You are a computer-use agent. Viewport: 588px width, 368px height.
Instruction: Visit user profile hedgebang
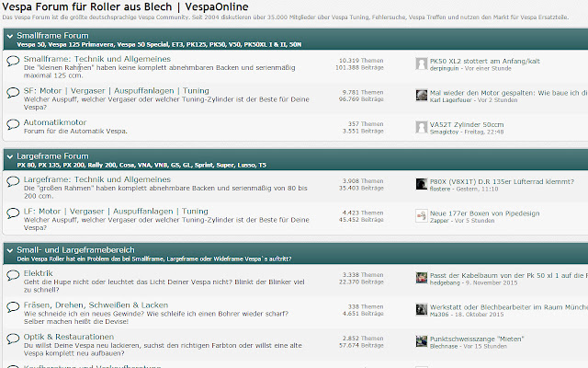(x=445, y=282)
